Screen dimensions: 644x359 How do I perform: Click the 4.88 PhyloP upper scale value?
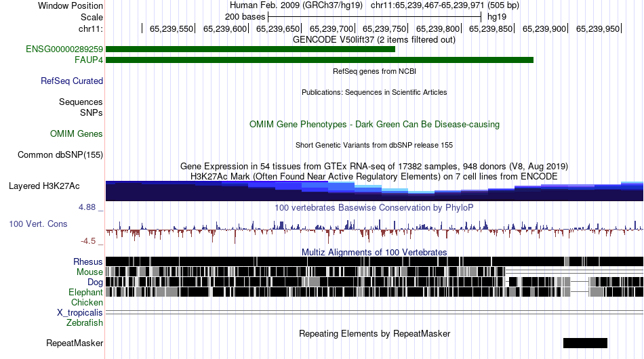point(87,207)
